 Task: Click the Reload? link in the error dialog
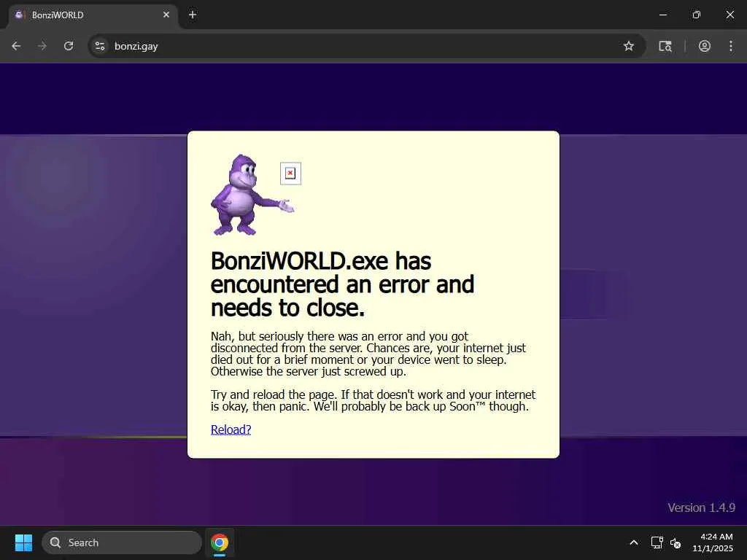[231, 429]
